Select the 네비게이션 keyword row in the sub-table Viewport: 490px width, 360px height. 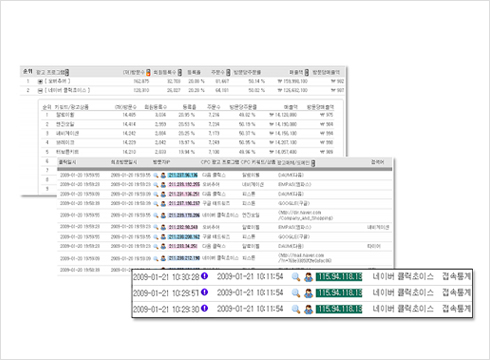tap(188, 133)
